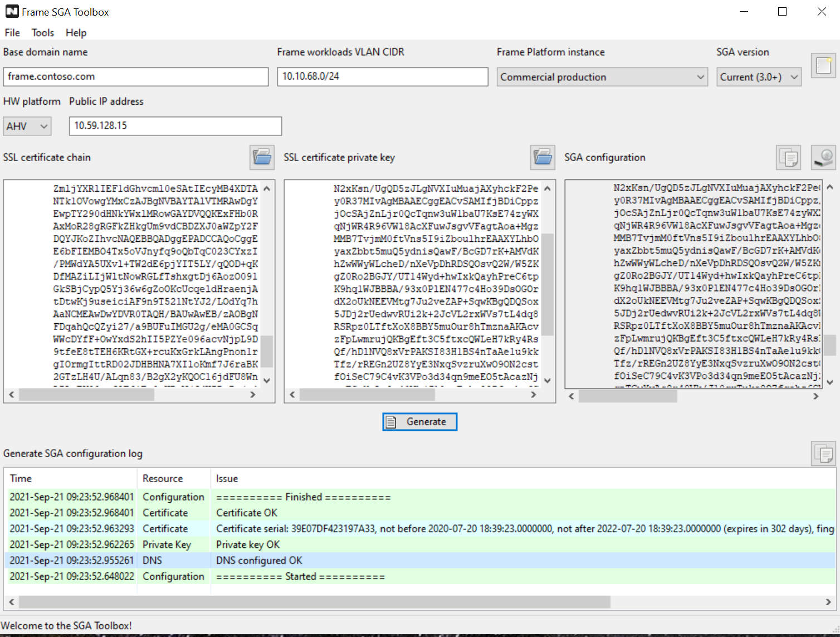The height and width of the screenshot is (637, 840).
Task: Click the Frame workloads VLAN CIDR field
Action: click(x=382, y=76)
